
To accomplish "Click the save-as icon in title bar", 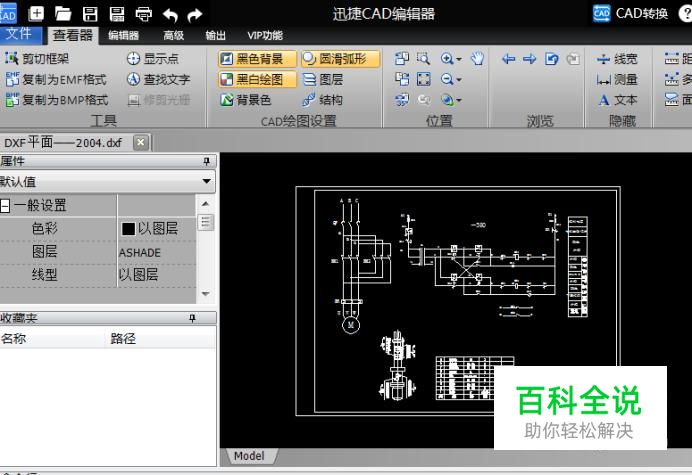I will tap(117, 14).
